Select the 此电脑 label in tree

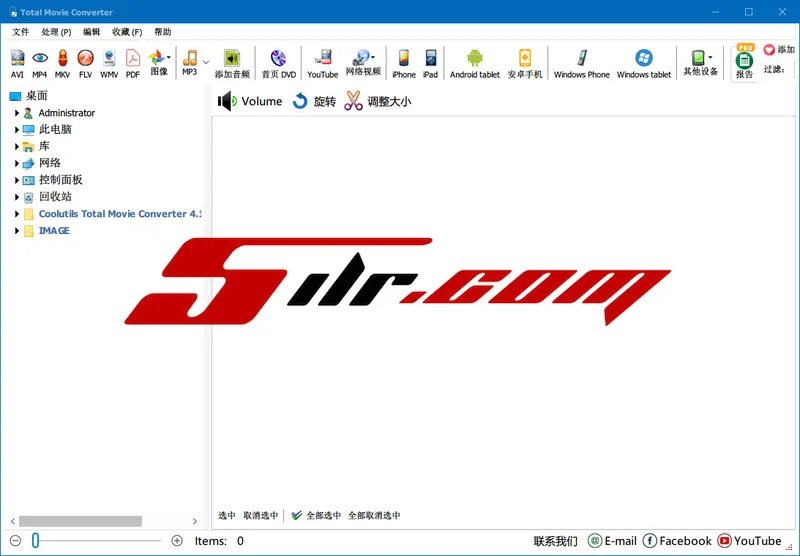(55, 130)
